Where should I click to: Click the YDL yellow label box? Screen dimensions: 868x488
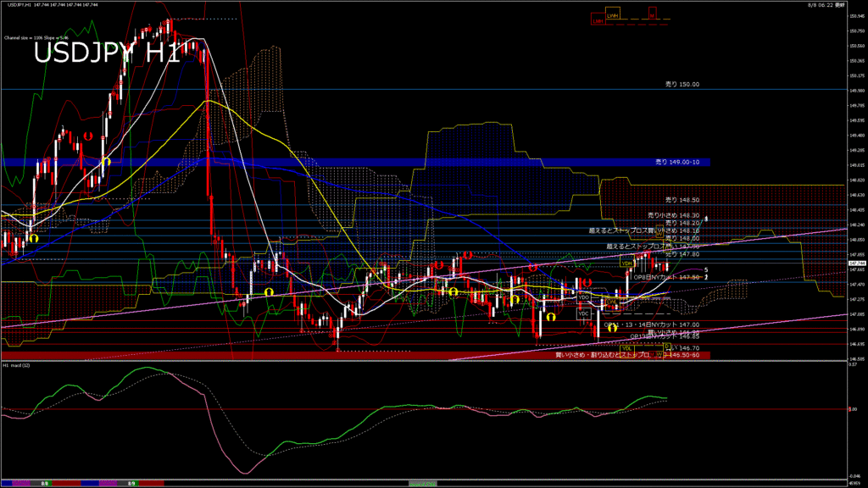(x=627, y=347)
